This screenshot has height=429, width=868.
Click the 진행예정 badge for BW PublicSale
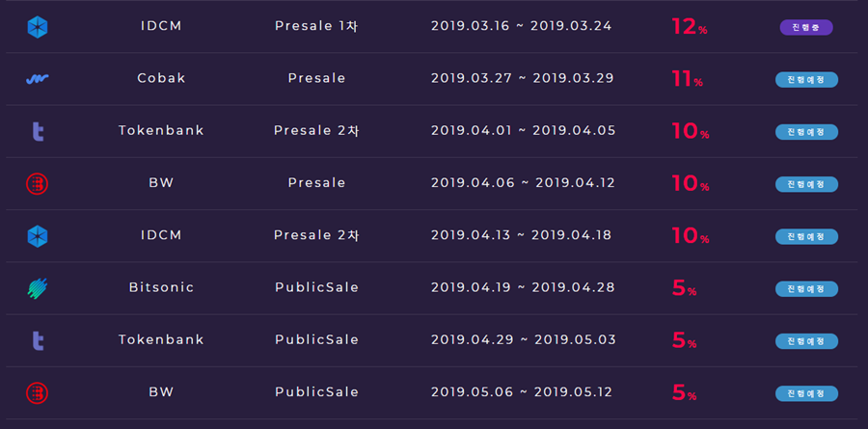pos(806,392)
